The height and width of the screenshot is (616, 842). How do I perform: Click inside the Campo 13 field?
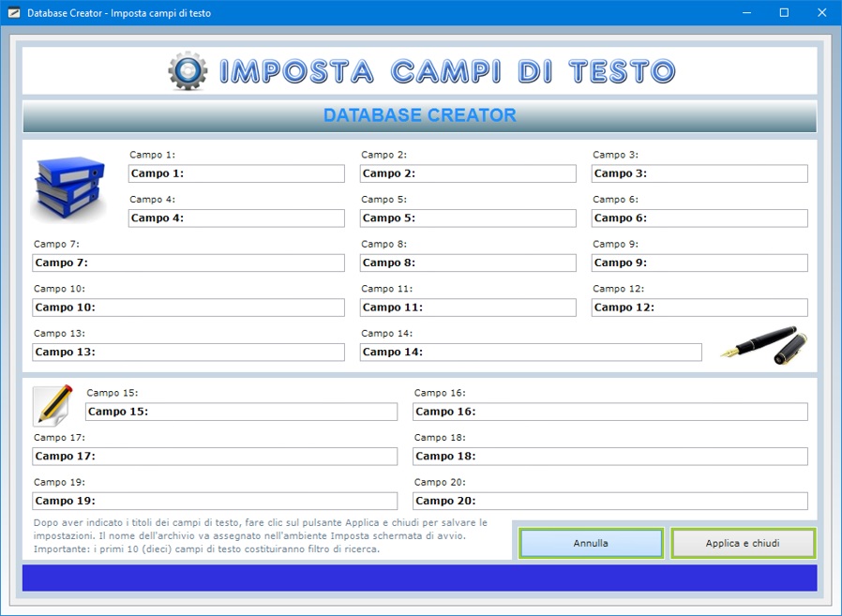click(188, 352)
